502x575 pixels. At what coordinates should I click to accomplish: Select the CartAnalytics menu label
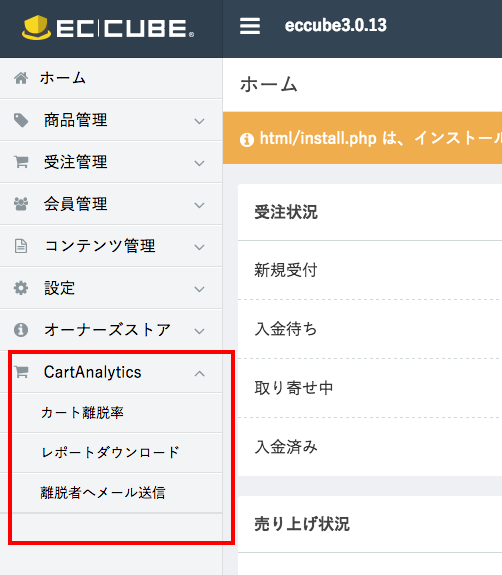coord(92,372)
